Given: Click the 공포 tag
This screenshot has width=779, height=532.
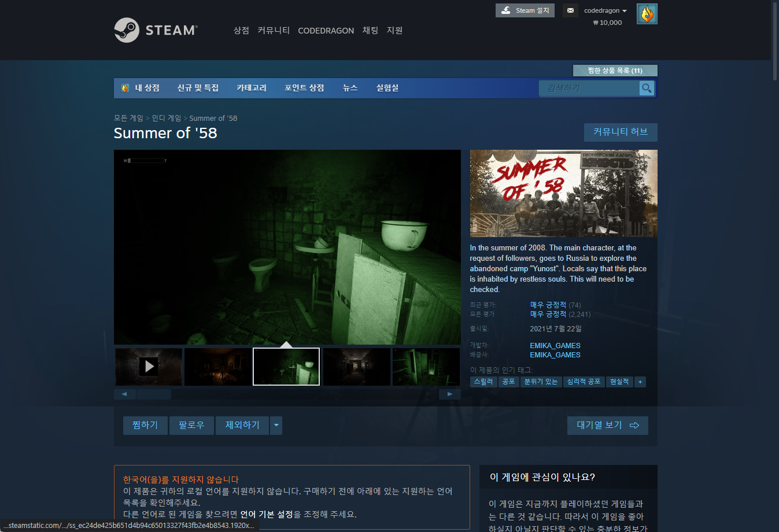Looking at the screenshot, I should [x=509, y=382].
